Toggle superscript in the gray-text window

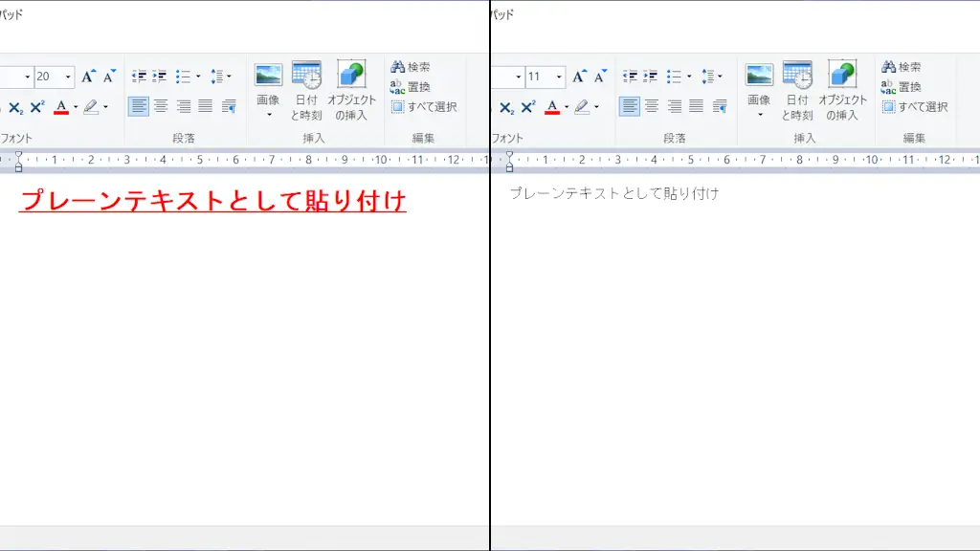point(528,107)
